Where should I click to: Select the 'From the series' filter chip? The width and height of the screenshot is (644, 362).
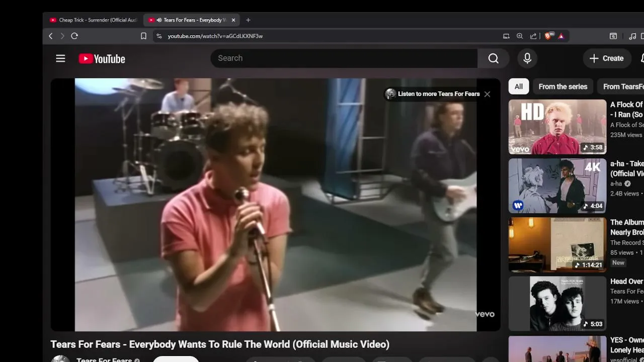563,86
